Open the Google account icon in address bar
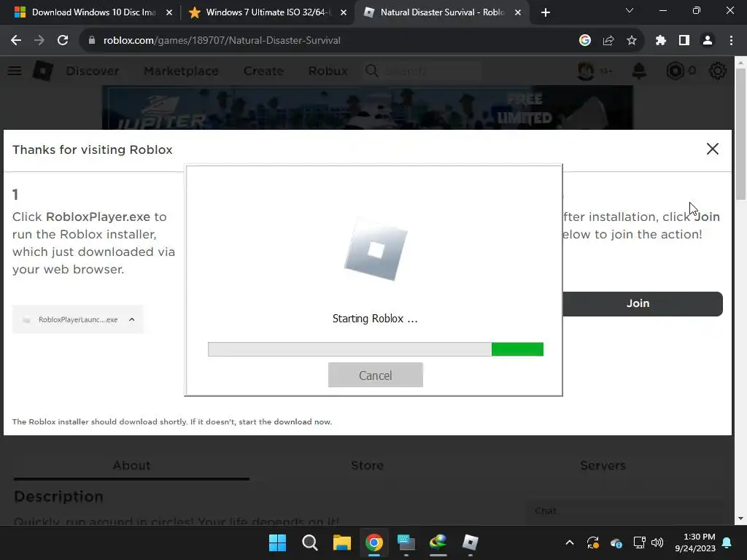The image size is (747, 560). pyautogui.click(x=585, y=41)
